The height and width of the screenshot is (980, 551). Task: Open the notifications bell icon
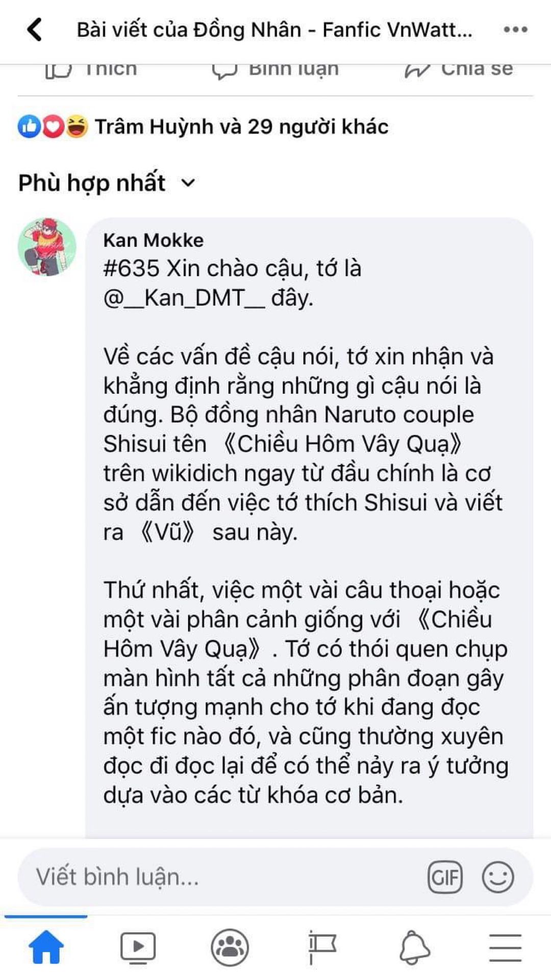(414, 947)
